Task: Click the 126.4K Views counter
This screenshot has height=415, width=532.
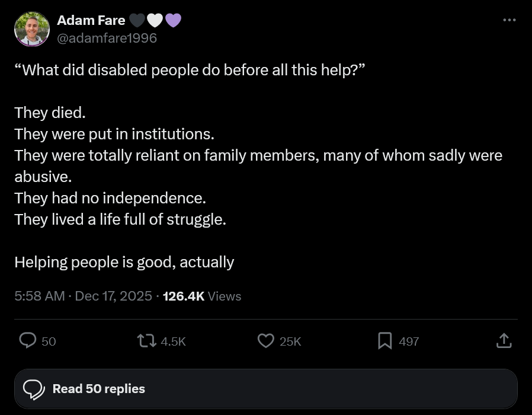Action: coord(202,296)
